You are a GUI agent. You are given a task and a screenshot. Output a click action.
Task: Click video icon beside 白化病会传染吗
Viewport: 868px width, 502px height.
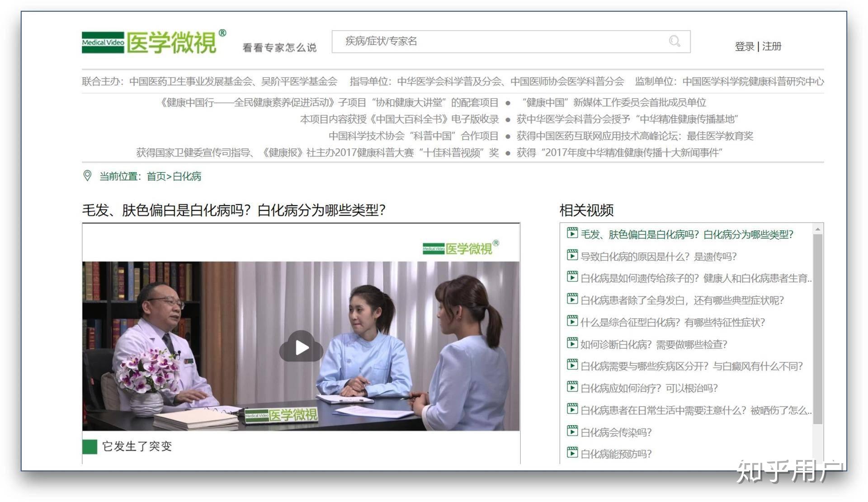pyautogui.click(x=572, y=432)
